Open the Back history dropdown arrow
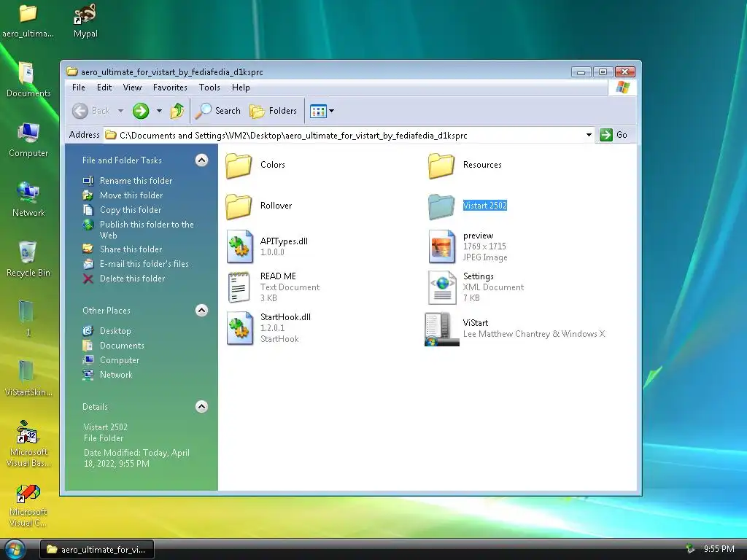This screenshot has height=560, width=747. pyautogui.click(x=120, y=111)
